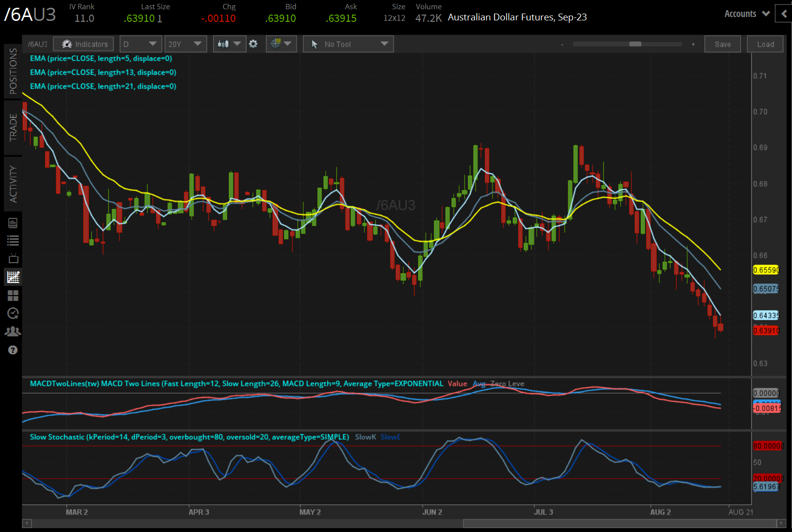Expand the 20Y range dropdown
This screenshot has width=792, height=532.
point(185,44)
